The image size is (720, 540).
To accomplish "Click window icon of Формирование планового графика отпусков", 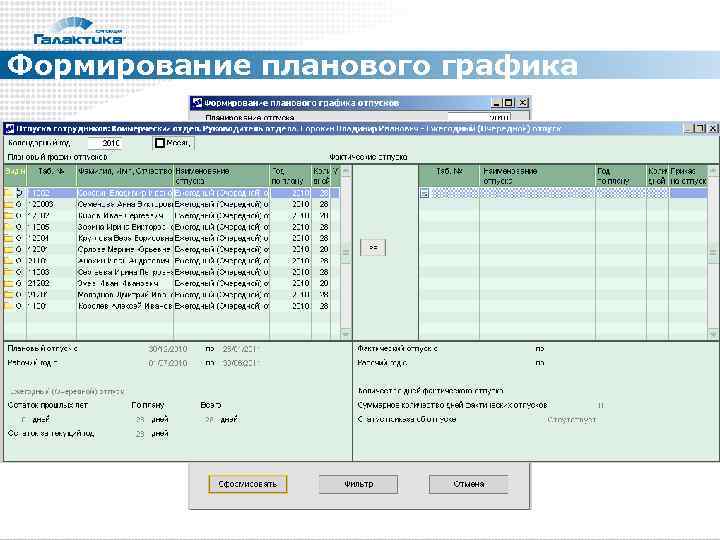I will pos(197,102).
